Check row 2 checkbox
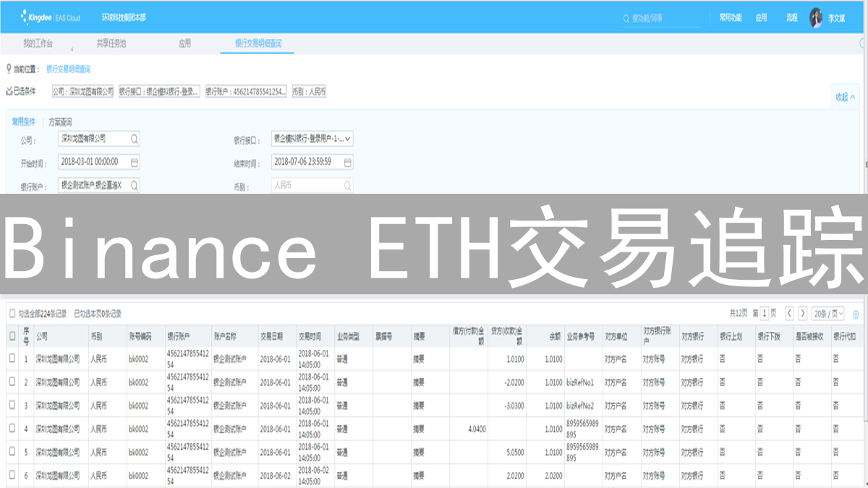 click(12, 382)
